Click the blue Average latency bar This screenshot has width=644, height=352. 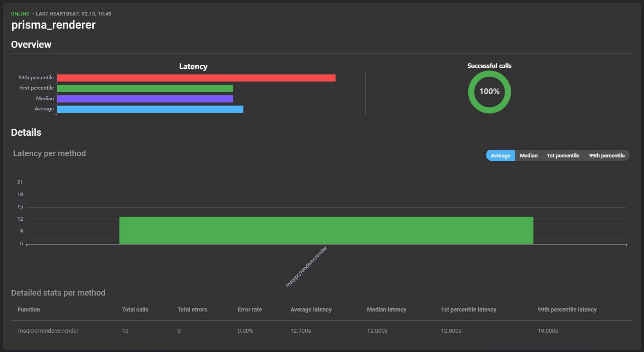click(150, 109)
